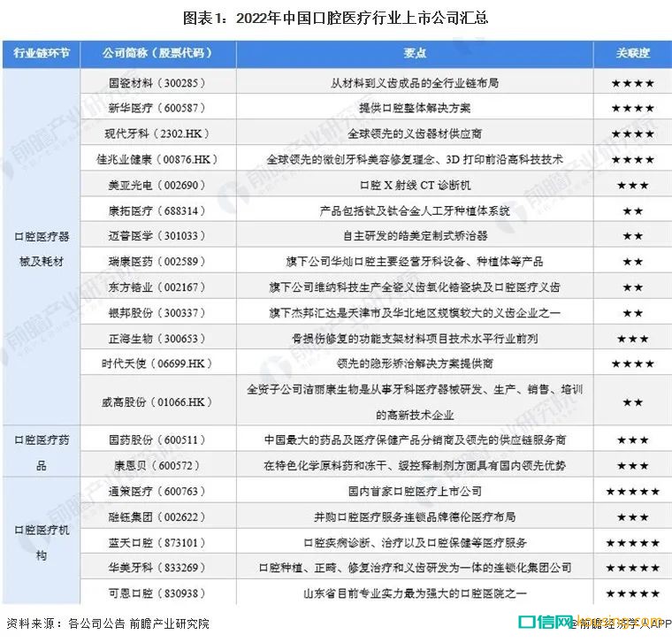Viewport: 672px width, 642px height.
Task: Click the 口腔医疗器械及耗材 category cell
Action: point(42,248)
